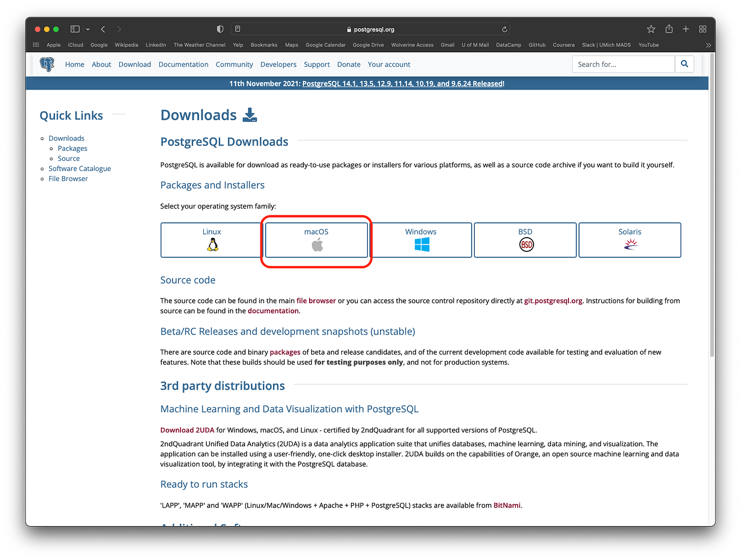Click the download arrow beside the Downloads heading
This screenshot has width=741, height=560.
[x=249, y=115]
